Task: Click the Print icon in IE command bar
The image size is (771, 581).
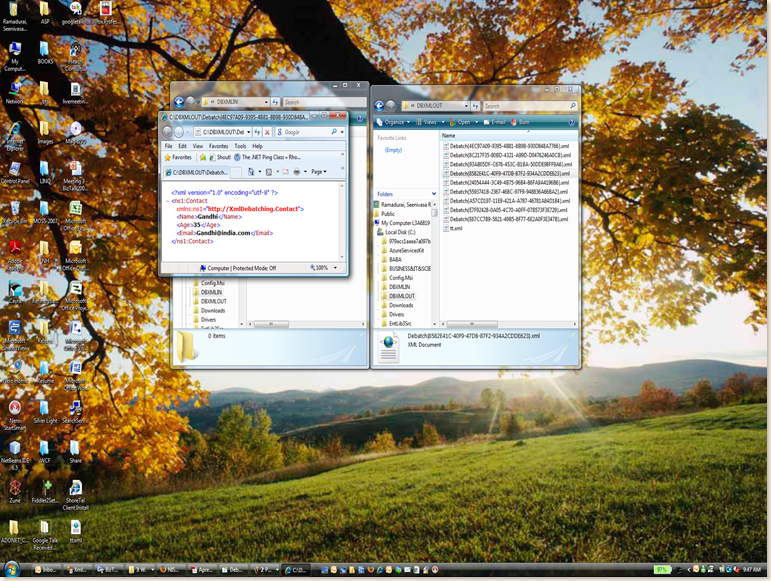Action: click(297, 172)
